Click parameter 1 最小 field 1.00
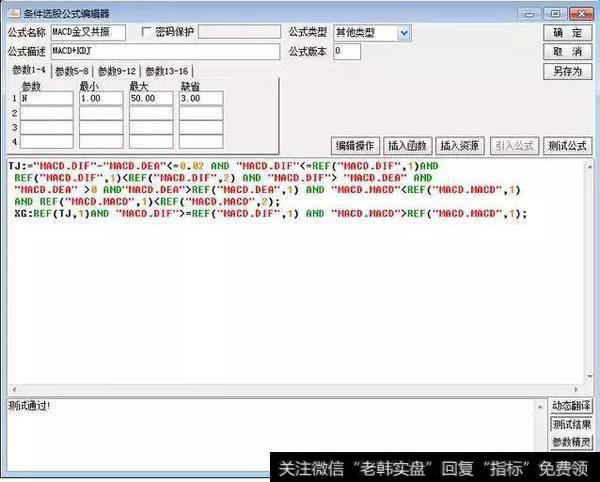 pyautogui.click(x=101, y=98)
